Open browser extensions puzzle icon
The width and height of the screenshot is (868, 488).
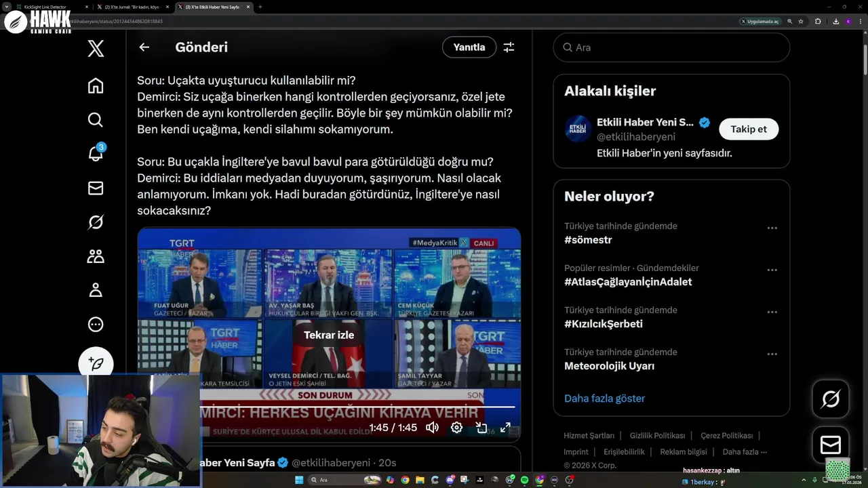pos(818,22)
